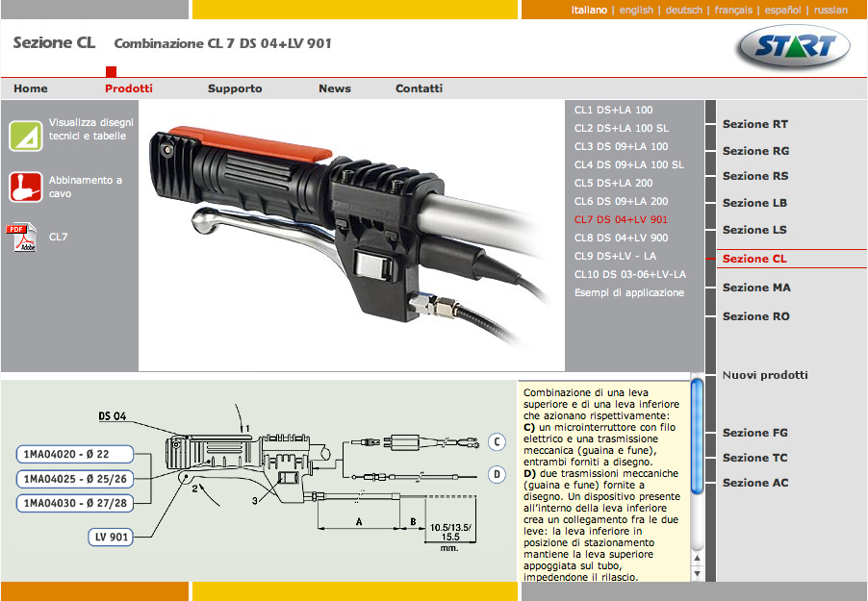Go to Sezione MA
The image size is (868, 601).
click(756, 288)
